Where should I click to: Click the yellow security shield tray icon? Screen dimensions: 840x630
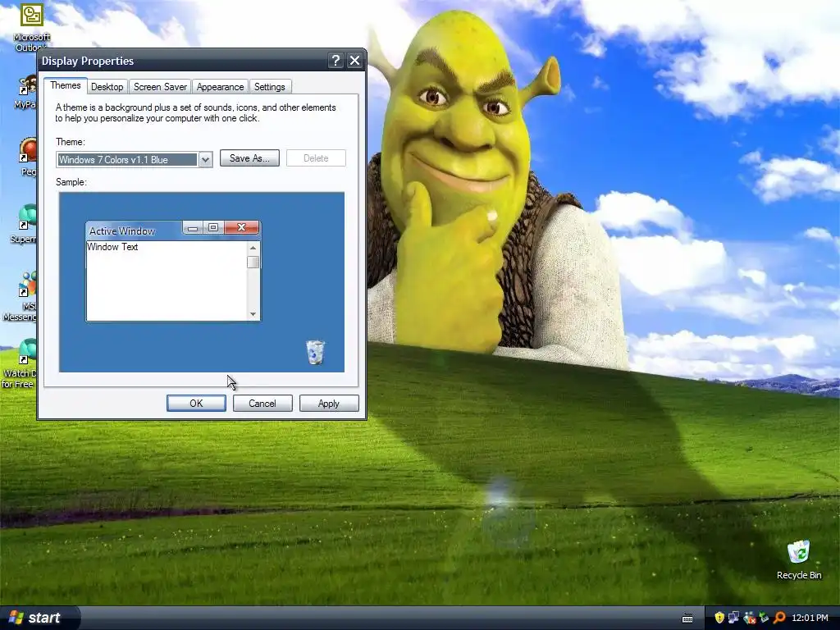pos(719,618)
